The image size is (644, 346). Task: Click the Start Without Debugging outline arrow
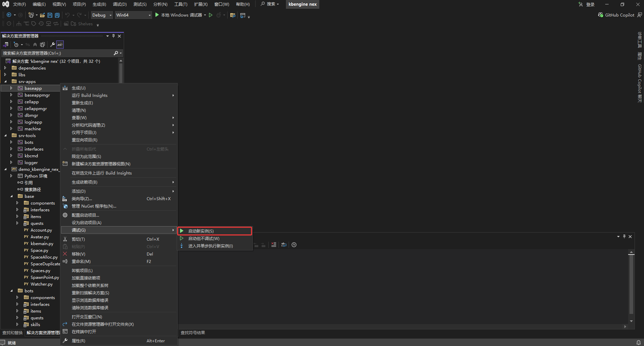coord(211,15)
